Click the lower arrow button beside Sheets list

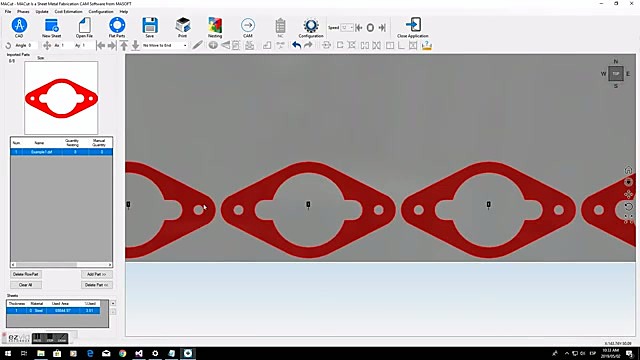click(x=113, y=312)
